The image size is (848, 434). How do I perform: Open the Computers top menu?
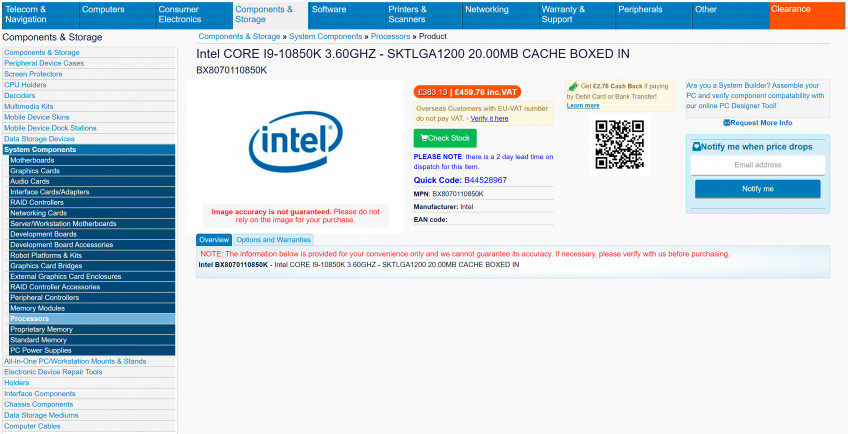(117, 15)
